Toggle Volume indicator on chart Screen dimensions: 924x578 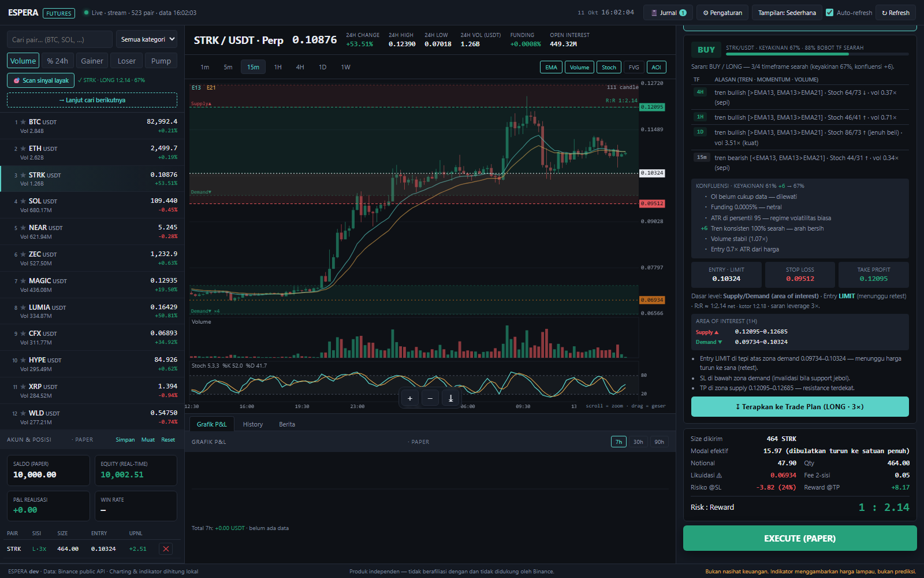click(x=579, y=67)
